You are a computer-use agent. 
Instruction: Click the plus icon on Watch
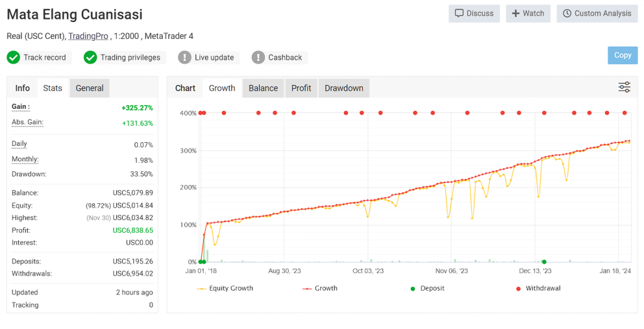(516, 13)
